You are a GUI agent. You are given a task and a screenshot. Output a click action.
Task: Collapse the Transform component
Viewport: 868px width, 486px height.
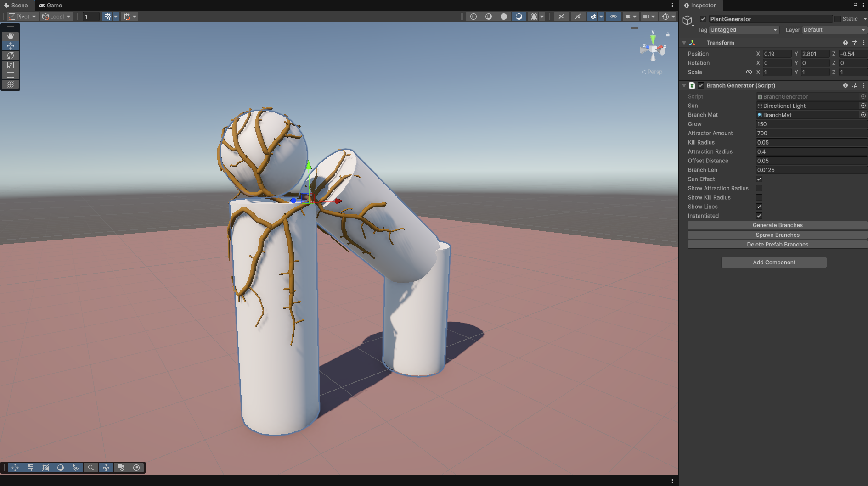click(684, 43)
